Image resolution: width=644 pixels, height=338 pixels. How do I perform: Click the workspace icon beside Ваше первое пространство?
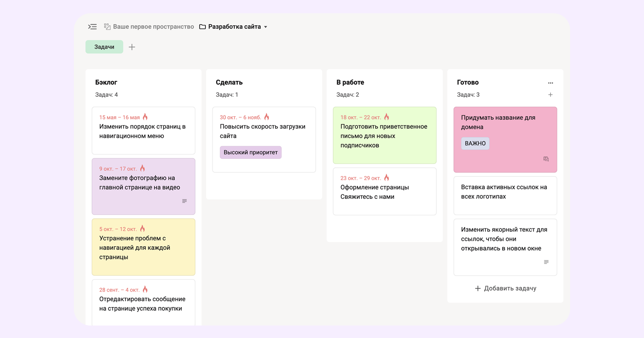(x=107, y=27)
